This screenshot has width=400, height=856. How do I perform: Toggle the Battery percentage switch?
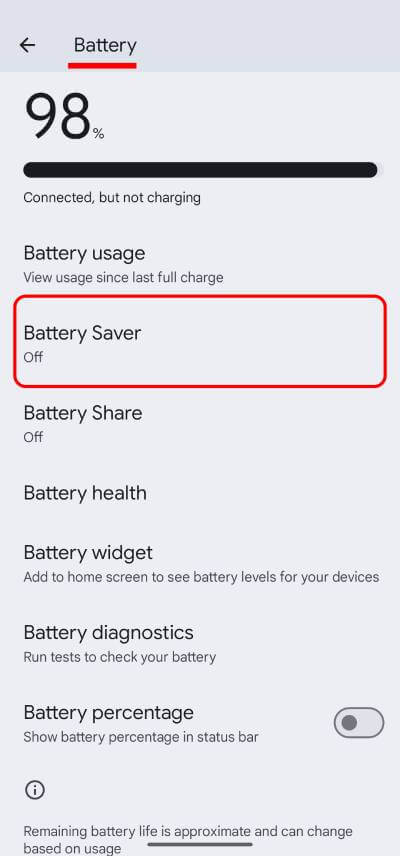click(359, 723)
